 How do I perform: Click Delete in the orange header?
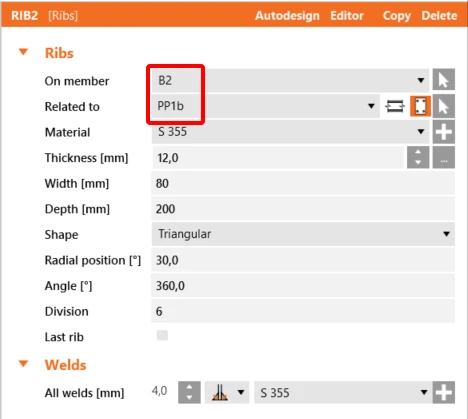point(439,16)
